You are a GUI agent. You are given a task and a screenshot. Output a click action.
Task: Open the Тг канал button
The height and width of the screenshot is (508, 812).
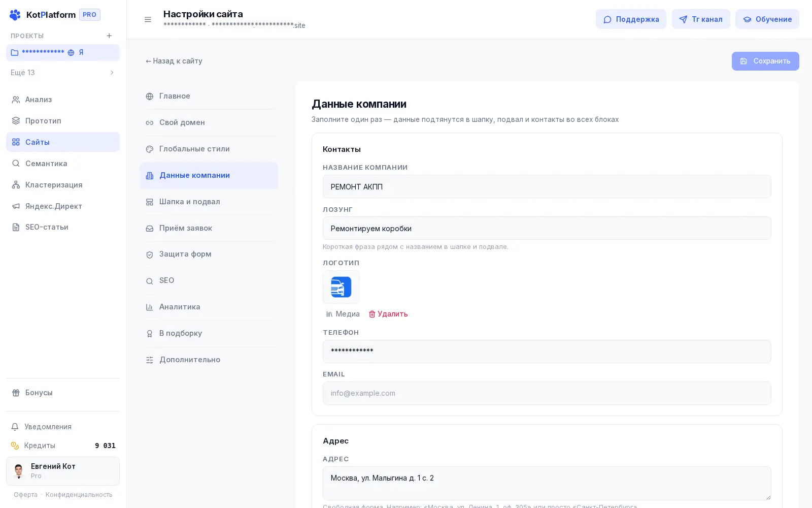tap(701, 19)
